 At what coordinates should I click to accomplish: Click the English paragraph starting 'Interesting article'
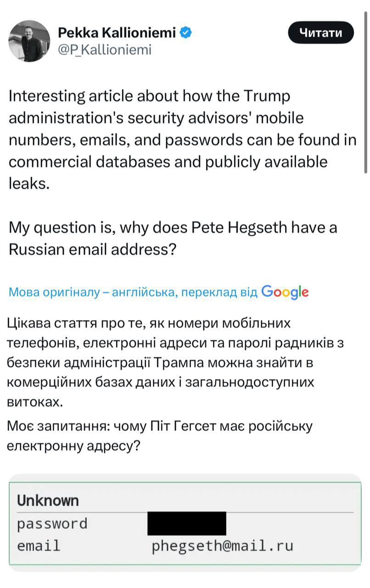182,140
